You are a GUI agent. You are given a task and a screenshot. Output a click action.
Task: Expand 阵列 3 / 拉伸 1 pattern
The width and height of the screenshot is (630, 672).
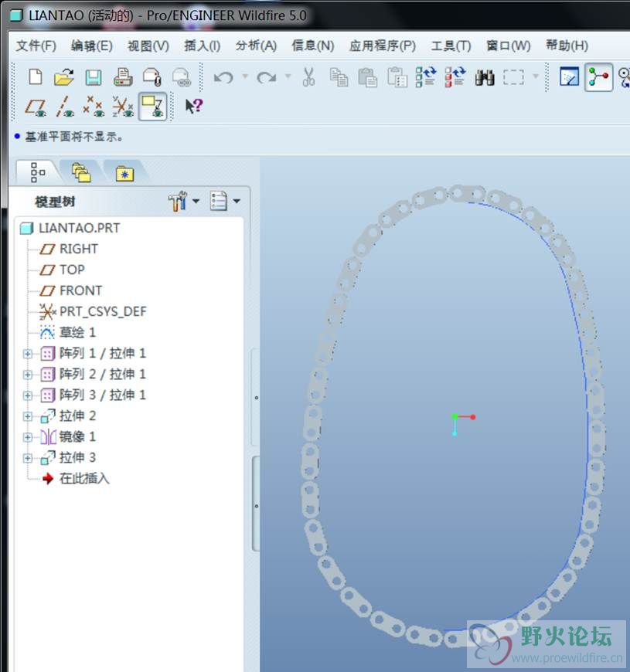tap(28, 395)
